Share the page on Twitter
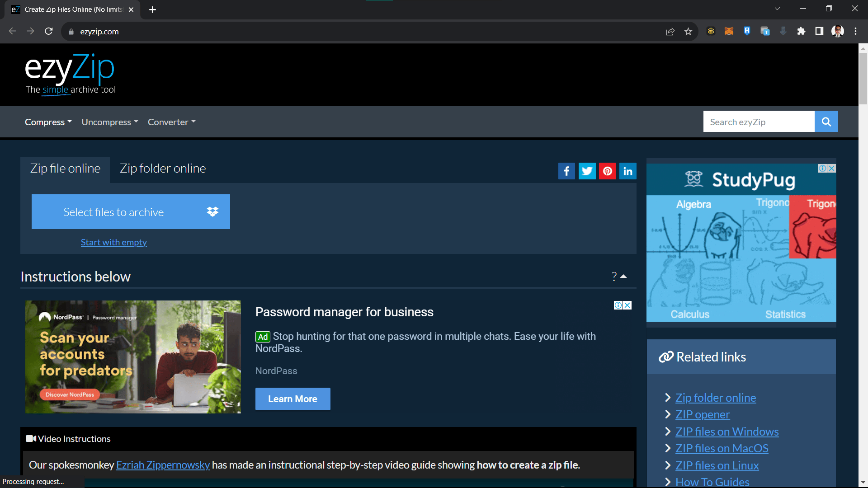Image resolution: width=868 pixels, height=488 pixels. 587,171
